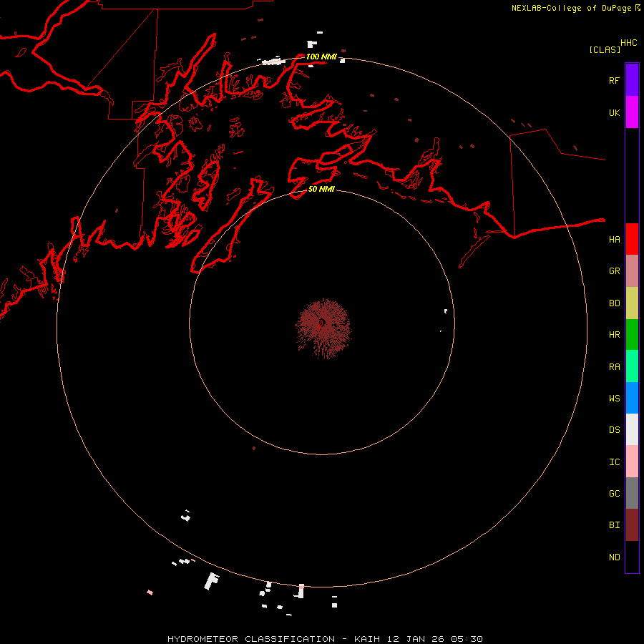644x644 pixels.
Task: Click the BI legend label
Action: [614, 525]
